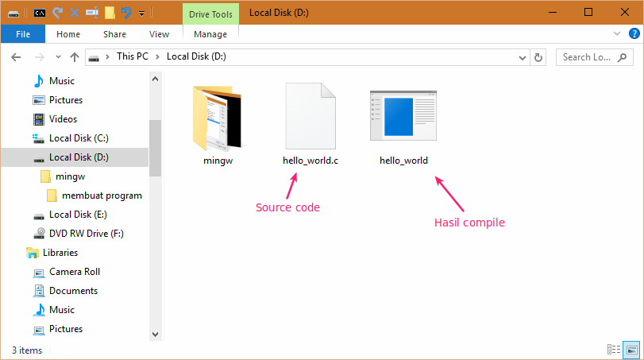The image size is (644, 360).
Task: Select the hello_world.c file icon
Action: pyautogui.click(x=310, y=116)
